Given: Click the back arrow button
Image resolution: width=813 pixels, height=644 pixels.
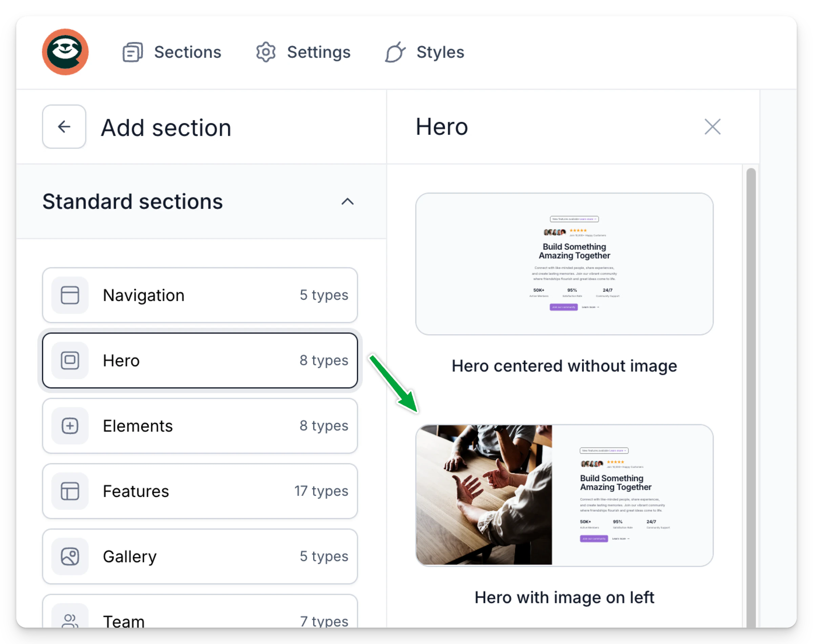Looking at the screenshot, I should pos(64,127).
